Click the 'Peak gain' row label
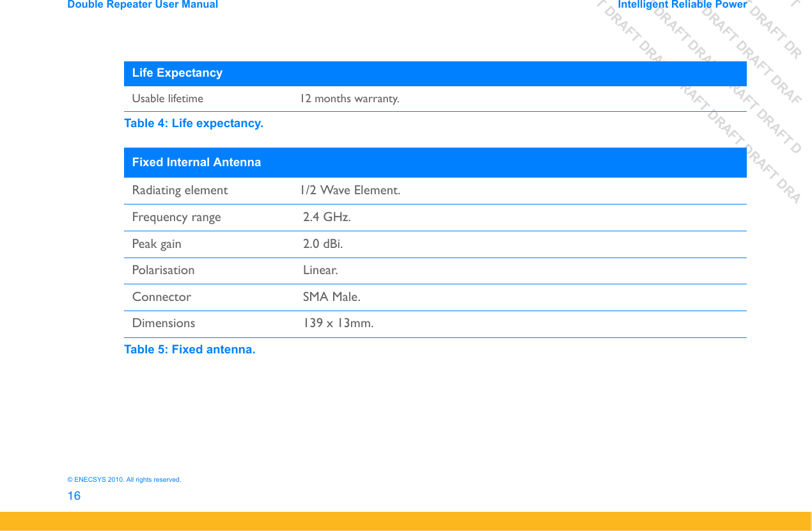The image size is (812, 531). click(157, 244)
